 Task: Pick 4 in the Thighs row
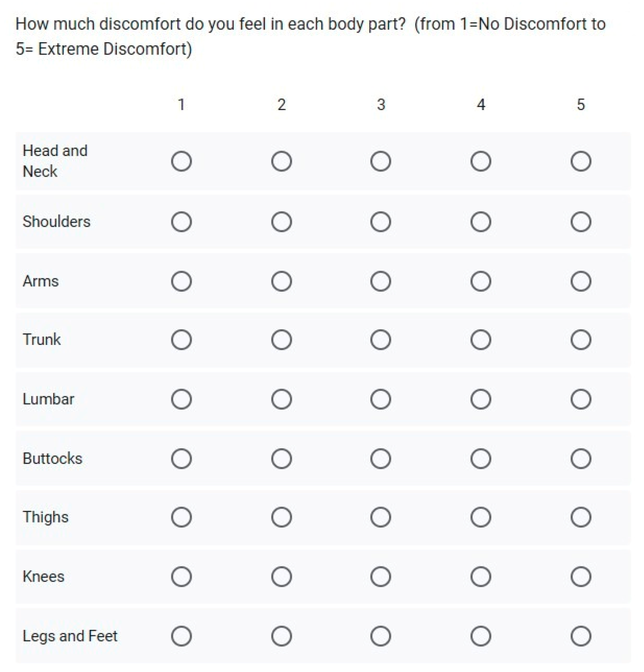point(480,517)
